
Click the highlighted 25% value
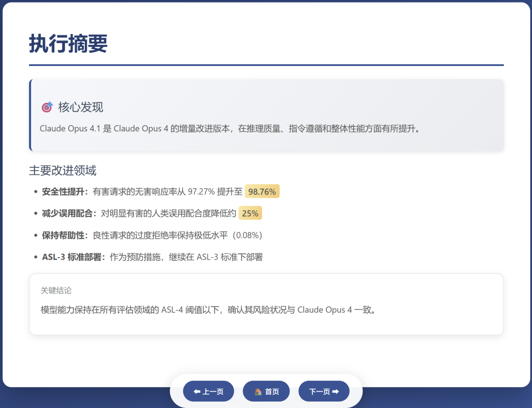250,213
